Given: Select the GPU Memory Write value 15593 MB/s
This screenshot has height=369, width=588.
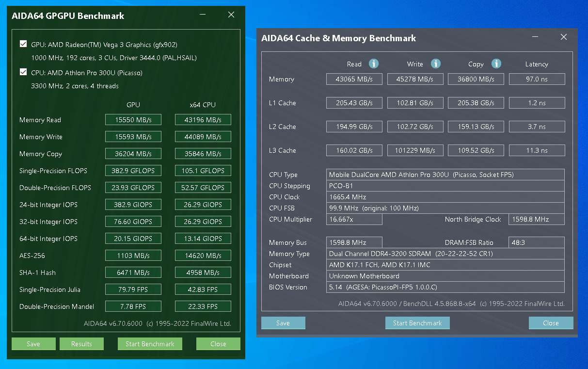Looking at the screenshot, I should [133, 137].
